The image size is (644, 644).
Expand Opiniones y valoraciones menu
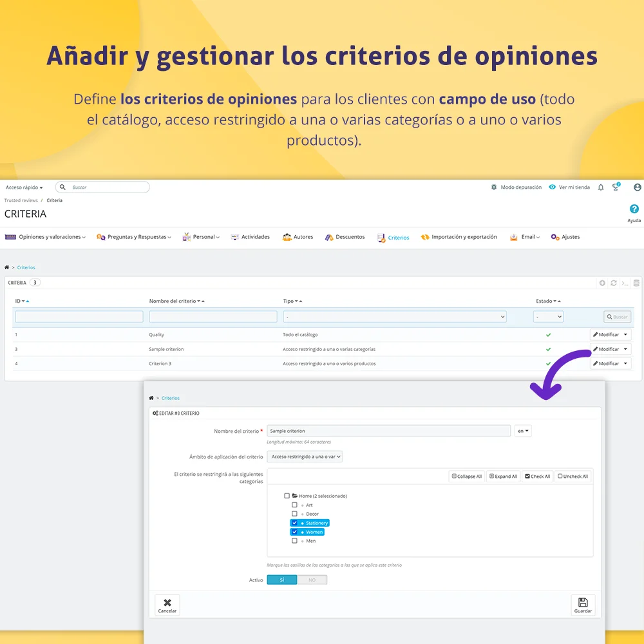pos(45,237)
